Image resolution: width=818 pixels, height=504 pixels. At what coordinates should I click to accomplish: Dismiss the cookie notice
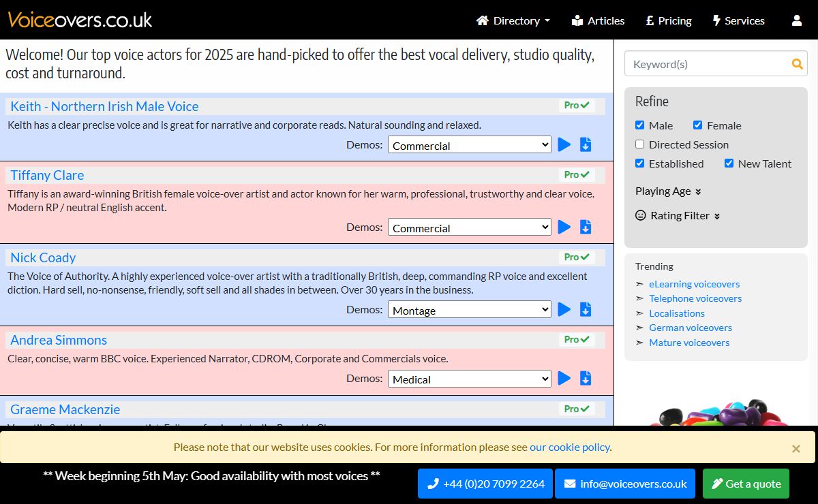click(x=796, y=448)
